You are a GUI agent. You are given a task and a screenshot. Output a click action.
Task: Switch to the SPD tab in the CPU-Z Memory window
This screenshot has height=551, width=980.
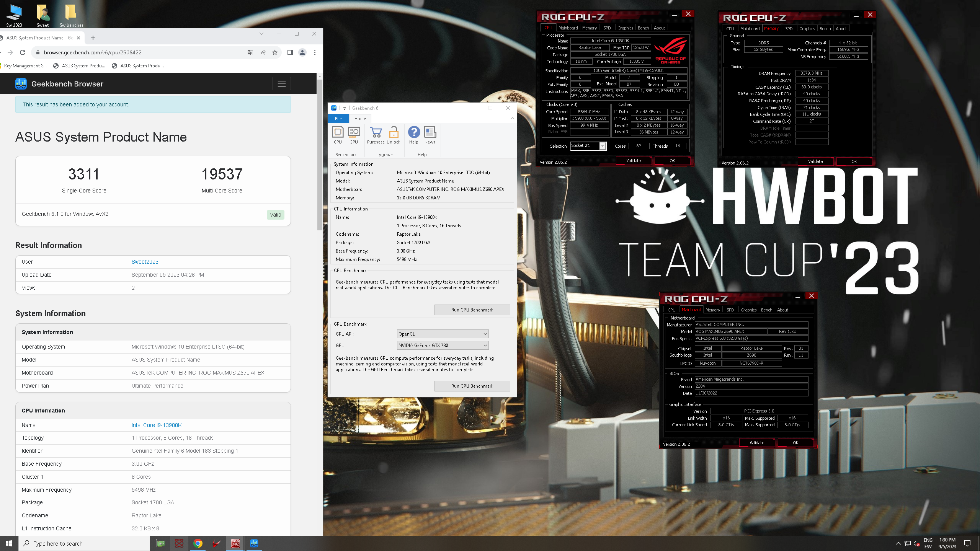pos(789,29)
